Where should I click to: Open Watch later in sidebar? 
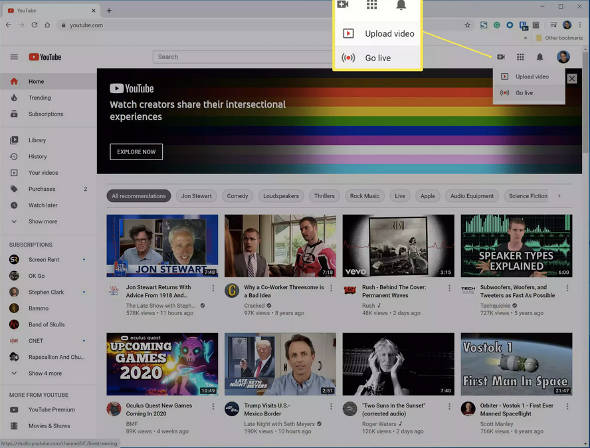point(48,205)
